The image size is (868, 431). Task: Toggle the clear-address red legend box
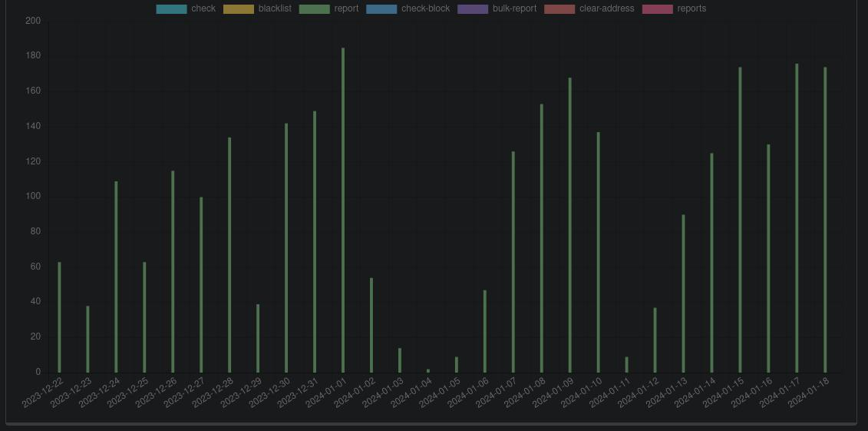(559, 9)
